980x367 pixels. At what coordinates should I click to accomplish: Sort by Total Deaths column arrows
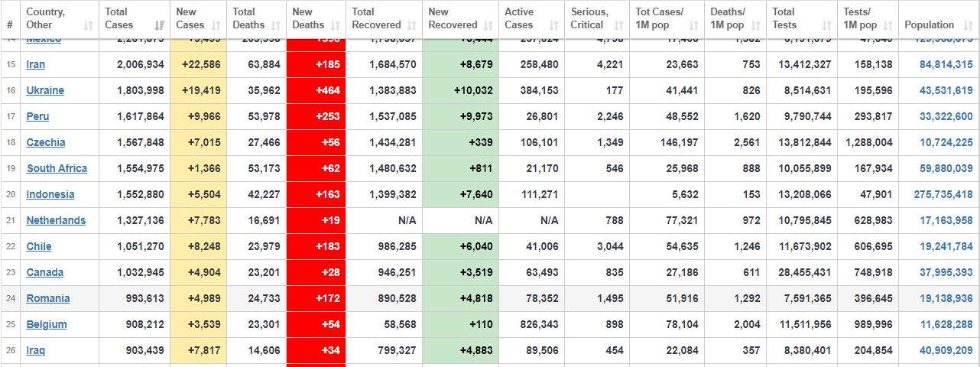276,25
